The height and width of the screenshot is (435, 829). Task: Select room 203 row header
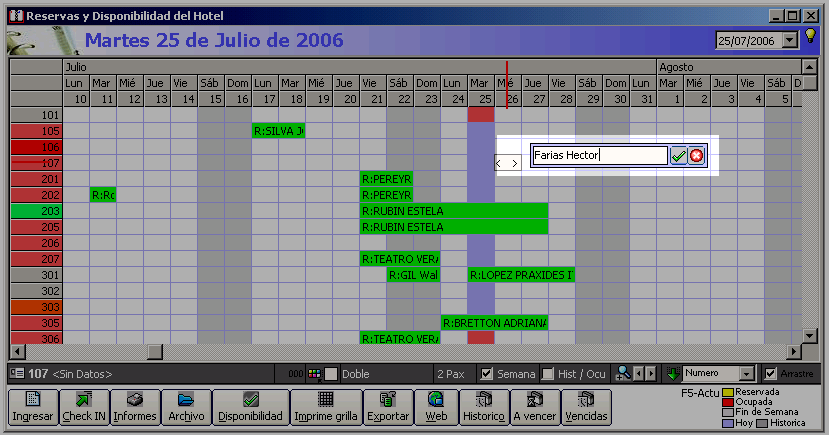click(36, 211)
